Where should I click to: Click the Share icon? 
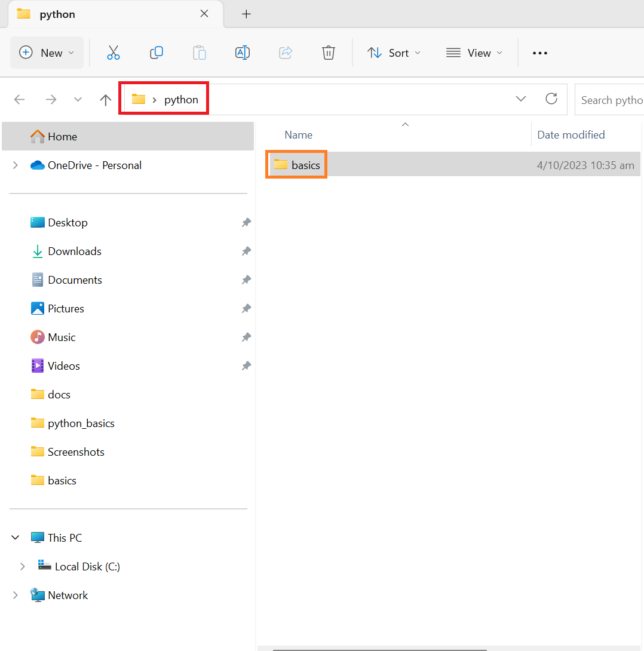click(286, 53)
